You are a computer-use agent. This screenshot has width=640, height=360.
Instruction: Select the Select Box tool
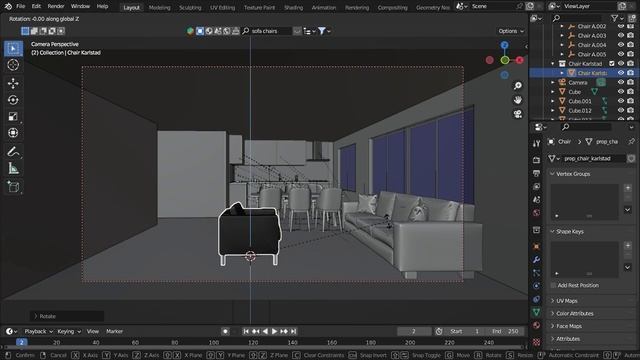click(x=13, y=49)
